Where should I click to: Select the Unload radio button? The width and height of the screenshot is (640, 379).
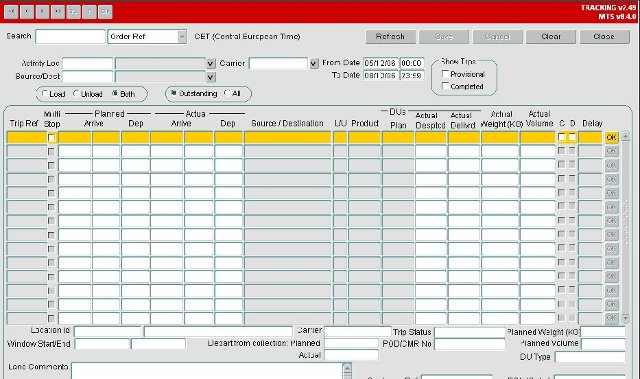(x=76, y=94)
